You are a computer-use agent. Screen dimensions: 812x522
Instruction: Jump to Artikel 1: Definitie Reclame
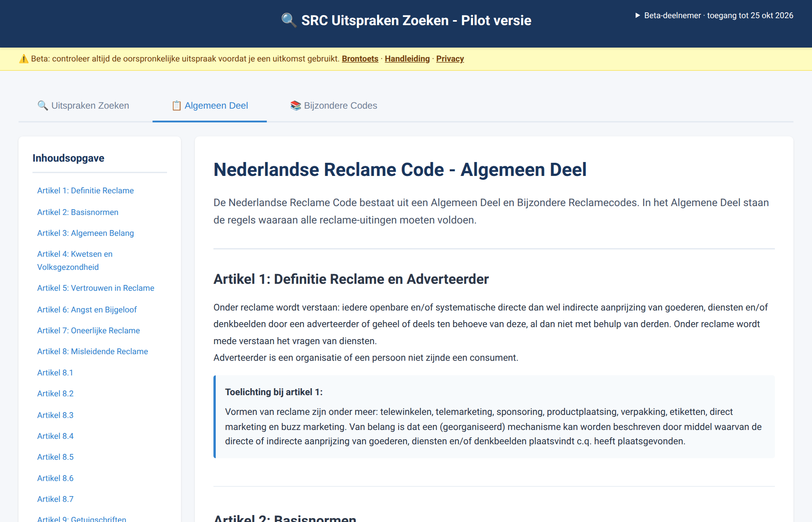[85, 191]
